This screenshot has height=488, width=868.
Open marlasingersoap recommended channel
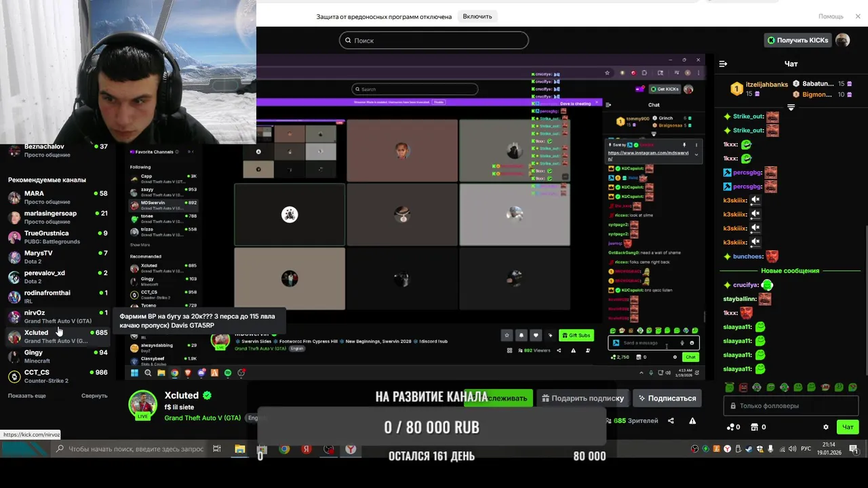(x=58, y=217)
